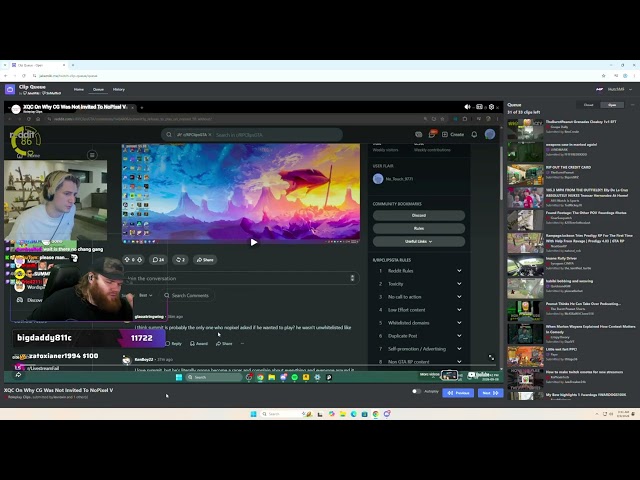The width and height of the screenshot is (640, 480).
Task: Open the queue panel more-options ellipsis
Action: tap(633, 105)
